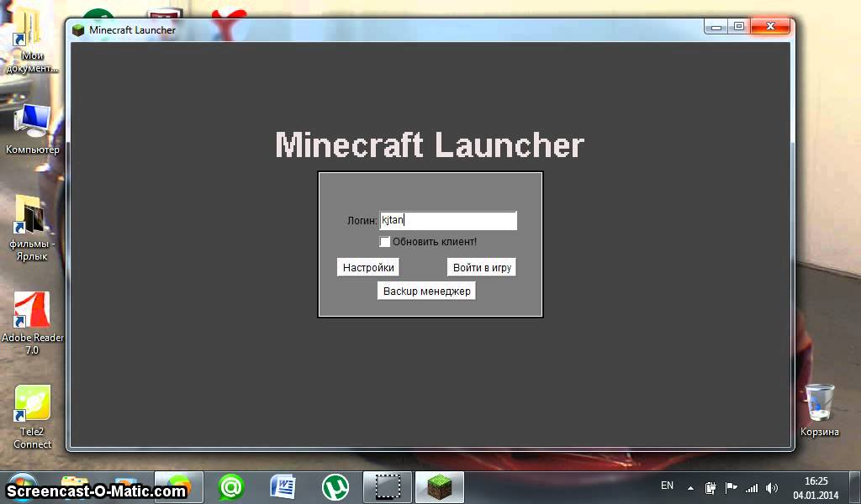Enable the Обновить клиент! checkbox
This screenshot has width=861, height=504.
pos(385,242)
